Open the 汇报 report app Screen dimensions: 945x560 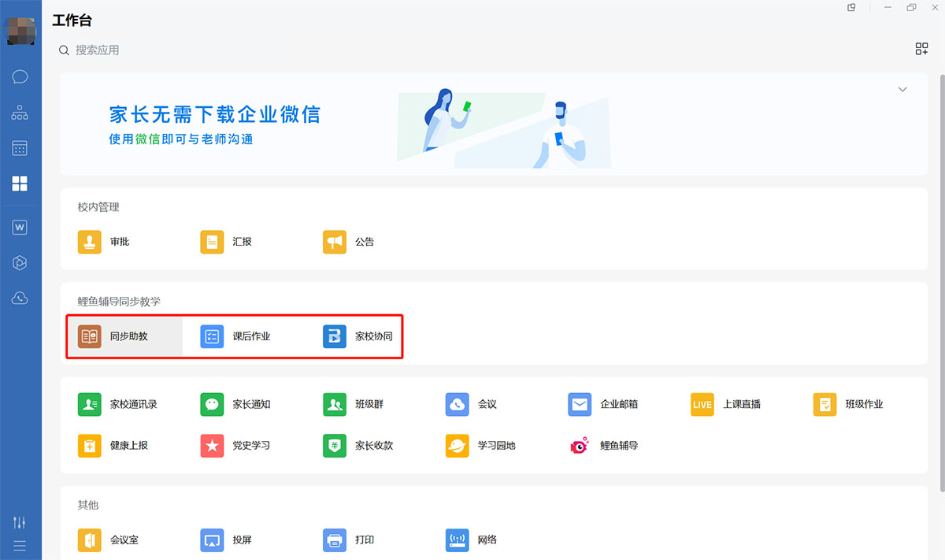226,242
